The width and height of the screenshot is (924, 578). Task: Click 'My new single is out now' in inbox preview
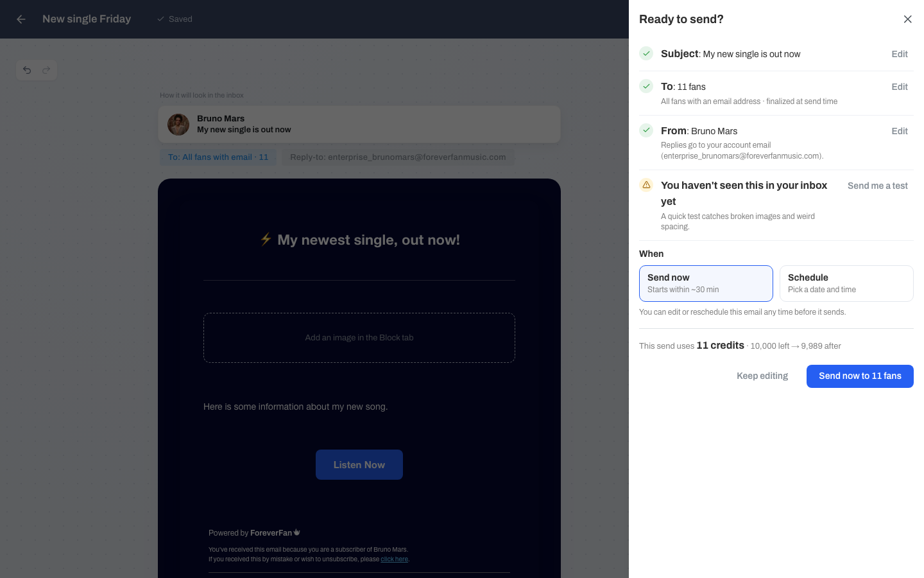(244, 130)
